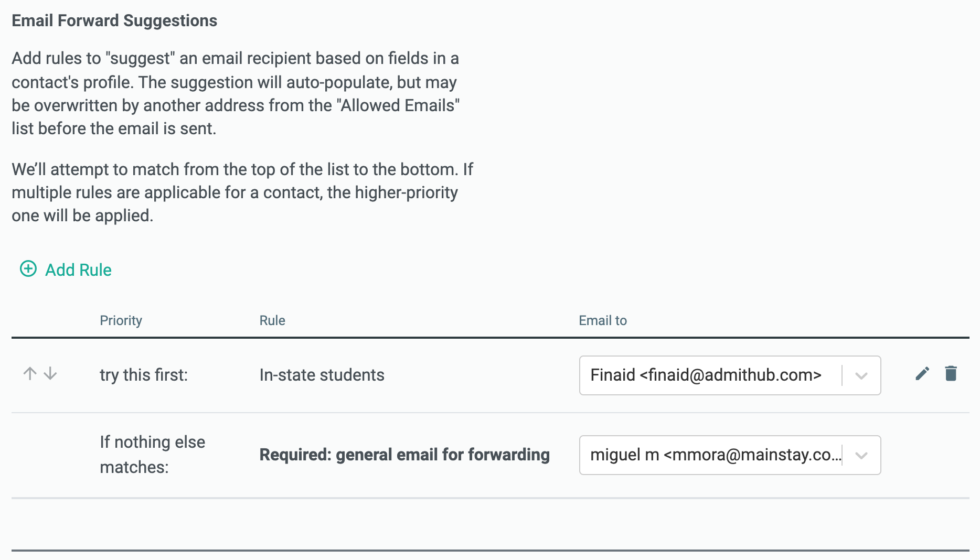Click the plus circle Add Rule icon
Screen dimensions: 980x560
(28, 269)
